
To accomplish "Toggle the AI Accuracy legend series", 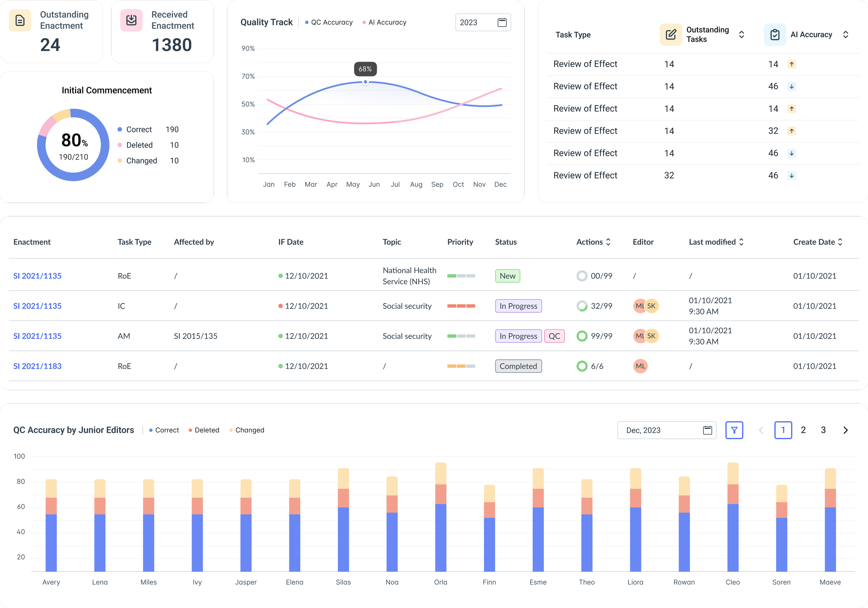I will tap(384, 22).
